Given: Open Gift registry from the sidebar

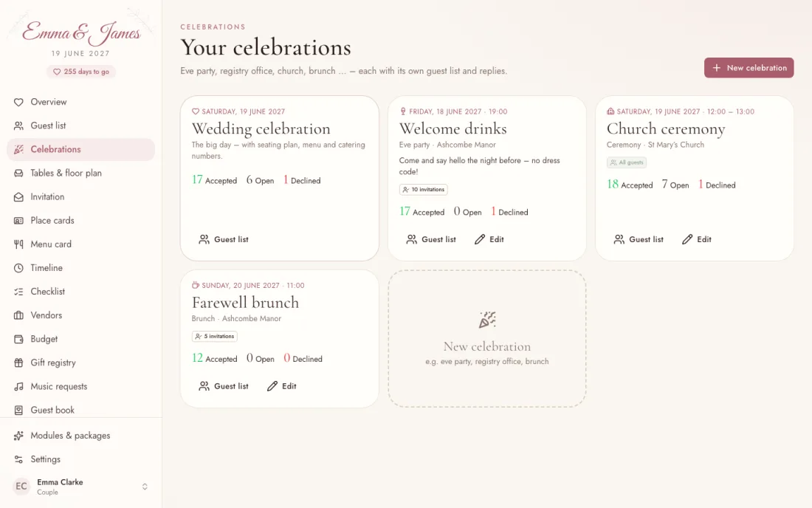Looking at the screenshot, I should 80,363.
